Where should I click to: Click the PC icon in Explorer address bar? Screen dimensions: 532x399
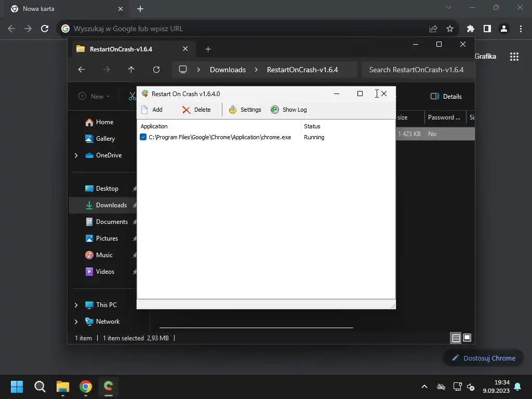point(183,70)
